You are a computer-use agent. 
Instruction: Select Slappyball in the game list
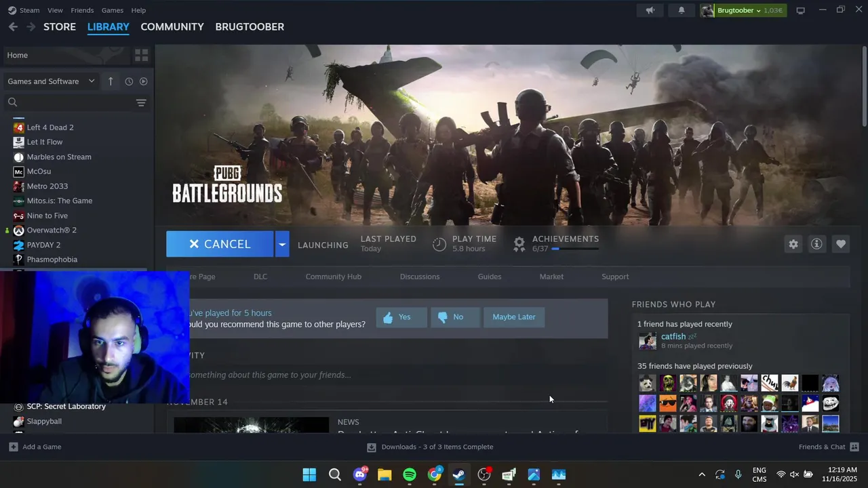pos(44,422)
